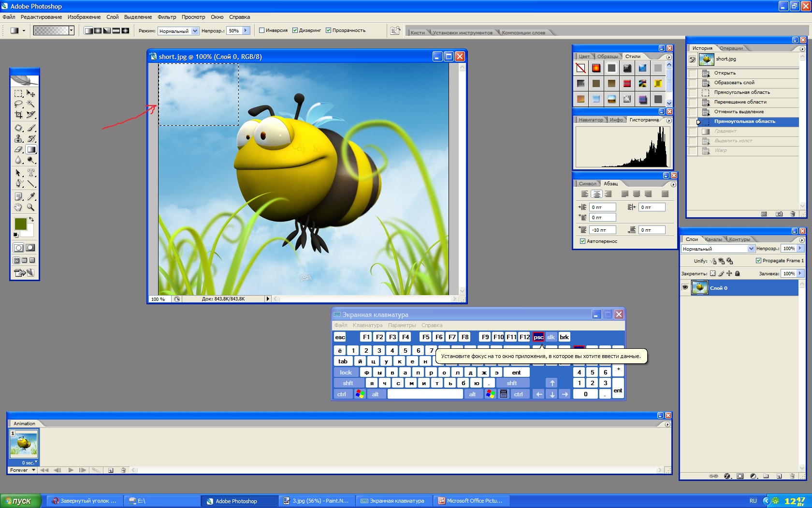This screenshot has height=508, width=812.
Task: Activate the Zoom magnifier tool
Action: point(31,207)
